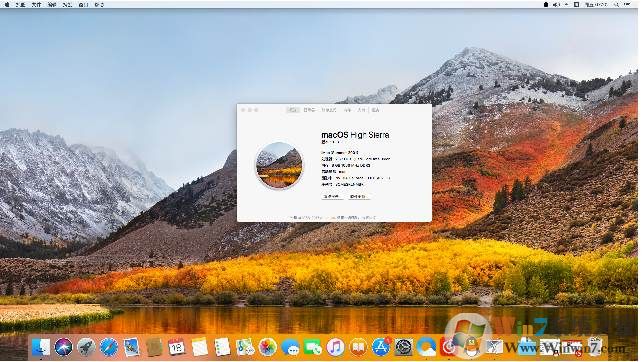
Task: Close the About This Mac window
Action: click(x=243, y=110)
